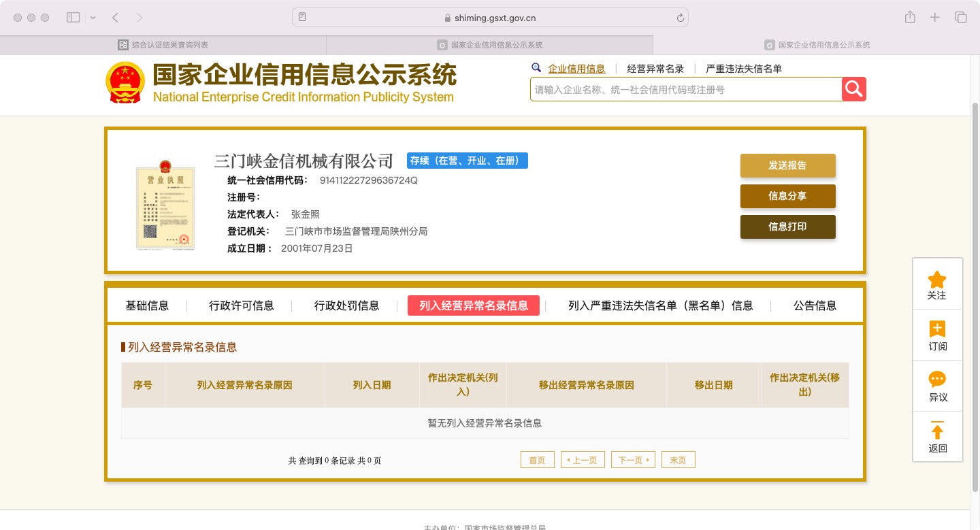
Task: Show the tab overview icon
Action: (961, 18)
